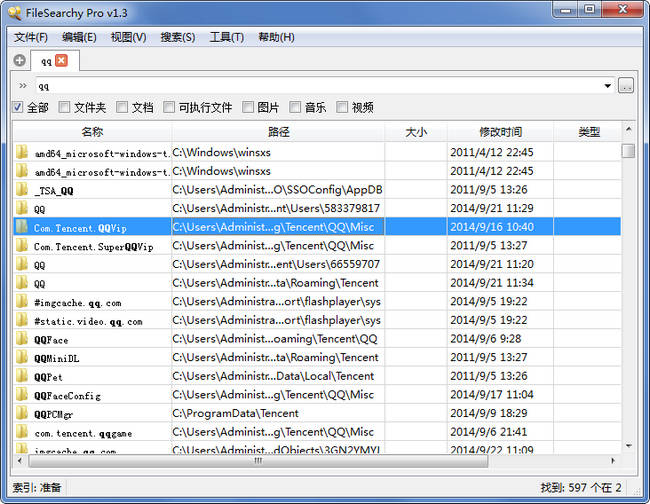
Task: Click the scroll-left arrow of results list
Action: (19, 460)
